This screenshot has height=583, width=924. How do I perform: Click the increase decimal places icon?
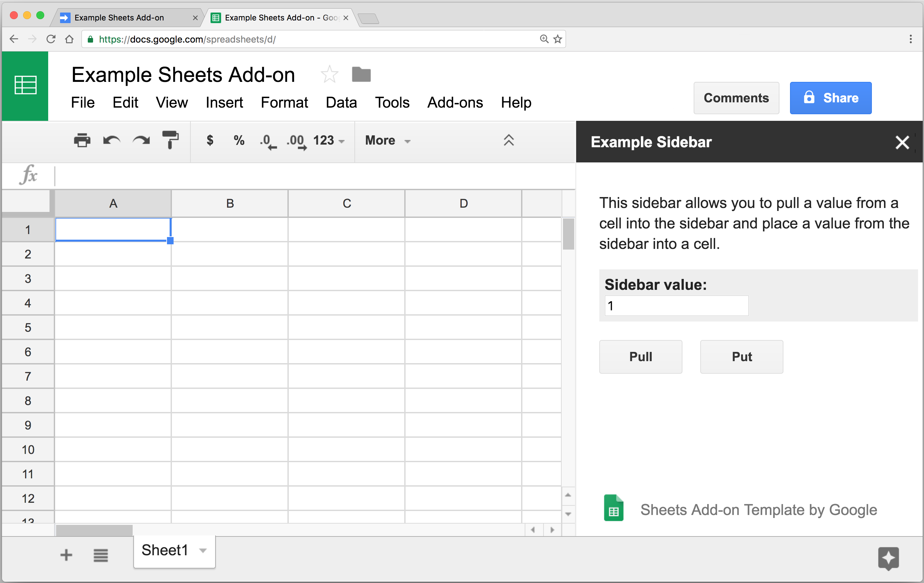295,140
